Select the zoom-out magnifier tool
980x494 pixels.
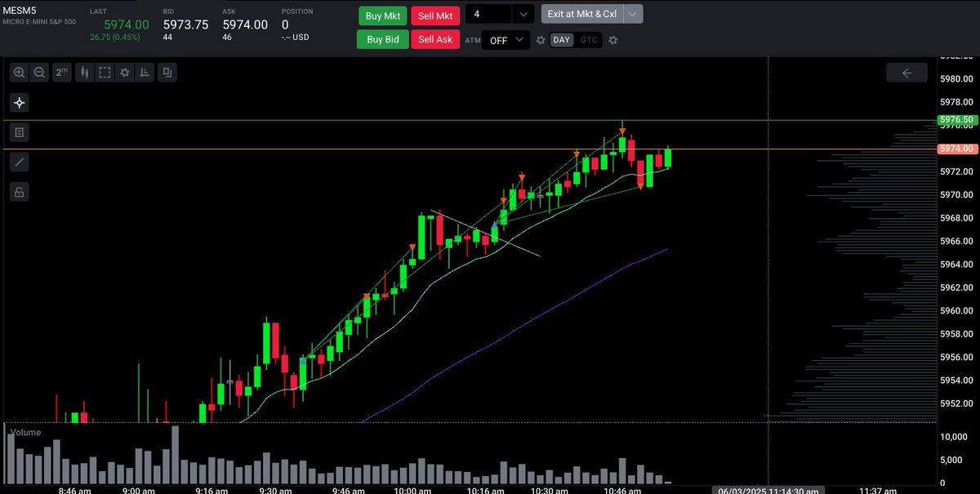click(x=39, y=72)
